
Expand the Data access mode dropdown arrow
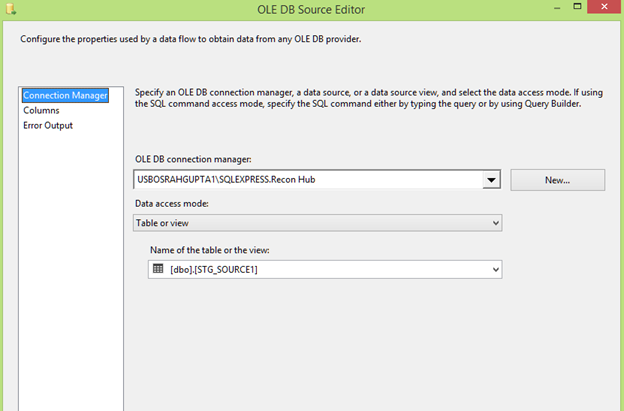[494, 223]
